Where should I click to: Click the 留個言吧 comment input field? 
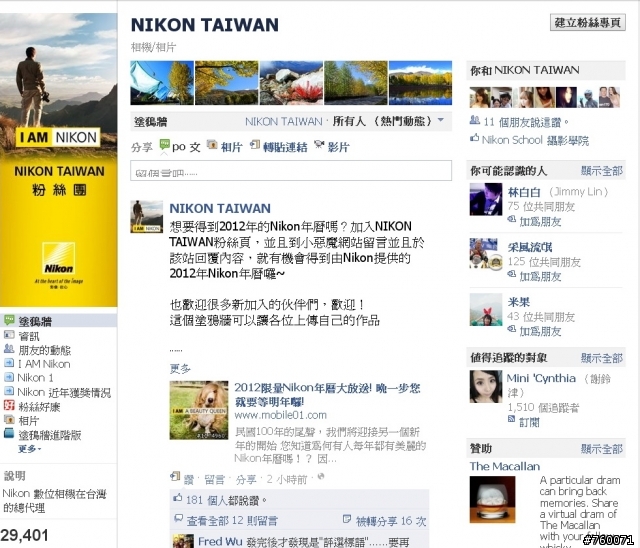tap(291, 171)
